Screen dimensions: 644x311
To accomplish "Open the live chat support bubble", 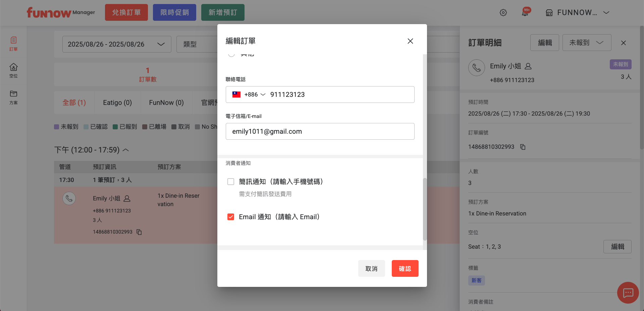I will pos(628,293).
